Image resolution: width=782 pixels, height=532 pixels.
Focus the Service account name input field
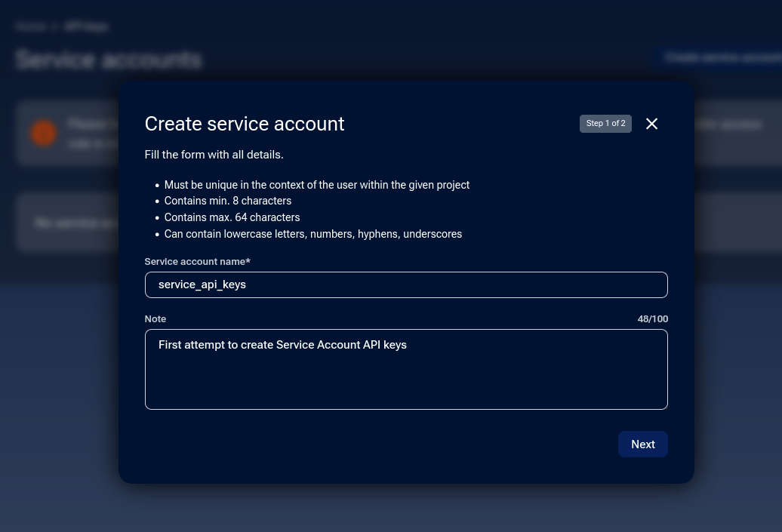(x=406, y=284)
